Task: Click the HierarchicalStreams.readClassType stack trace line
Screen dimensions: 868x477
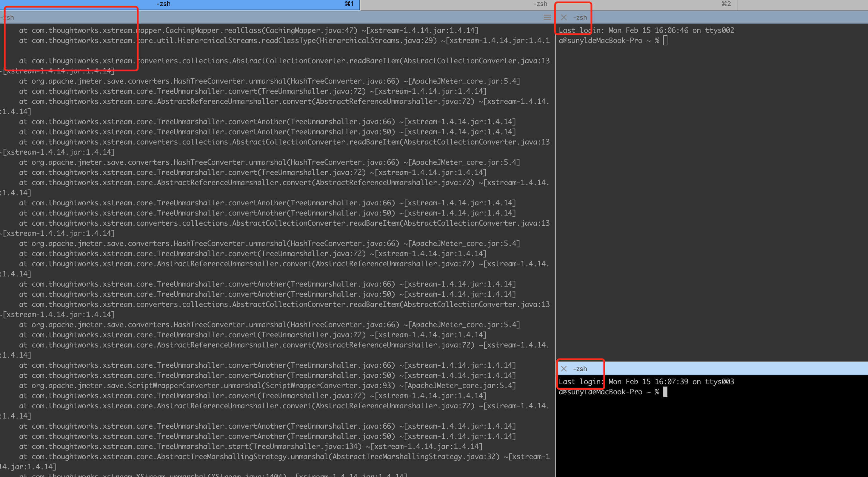Action: [284, 41]
